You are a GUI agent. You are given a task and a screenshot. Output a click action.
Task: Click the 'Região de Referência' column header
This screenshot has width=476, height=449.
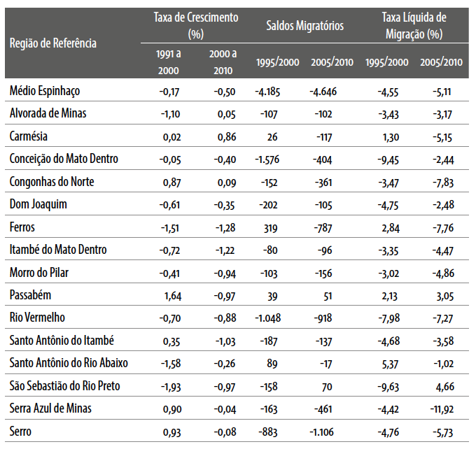coord(53,43)
